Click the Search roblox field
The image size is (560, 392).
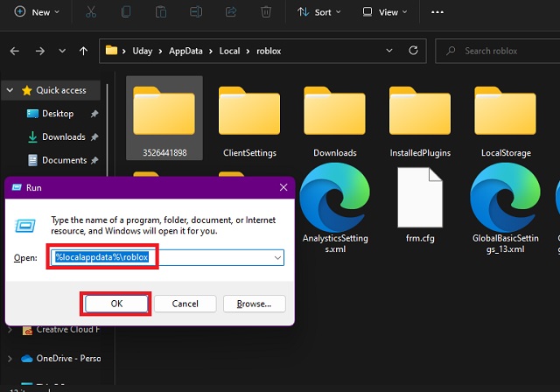click(x=497, y=51)
